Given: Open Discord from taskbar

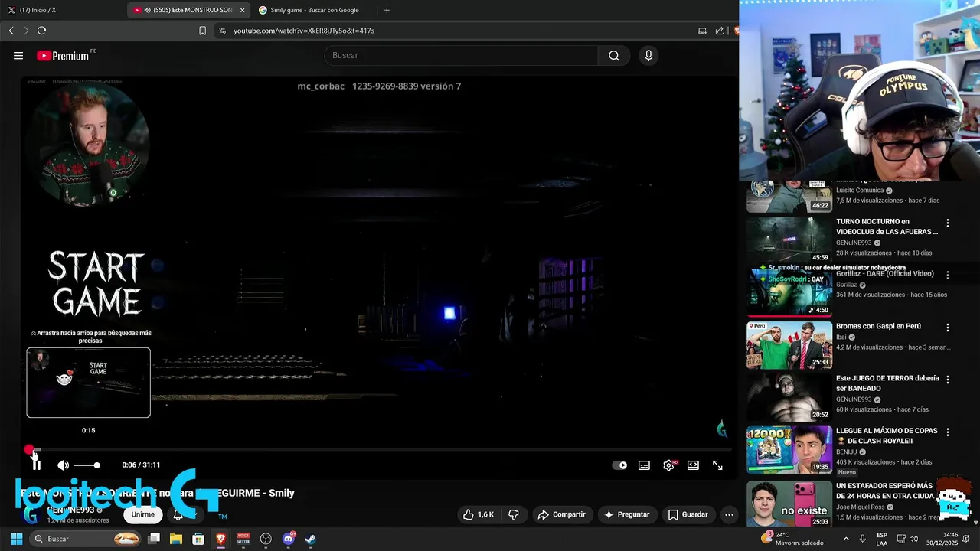Looking at the screenshot, I should 288,539.
